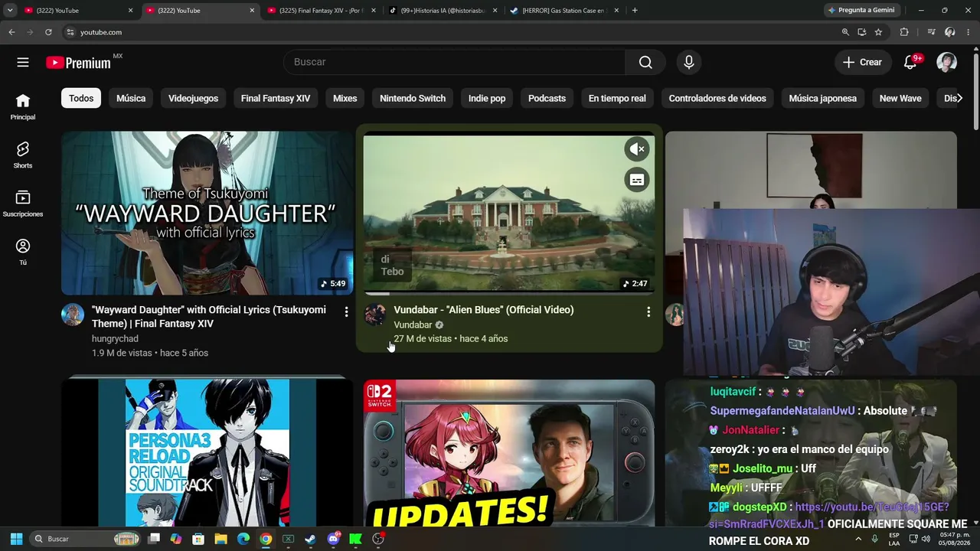Open Chrome media controls icon

[x=931, y=32]
